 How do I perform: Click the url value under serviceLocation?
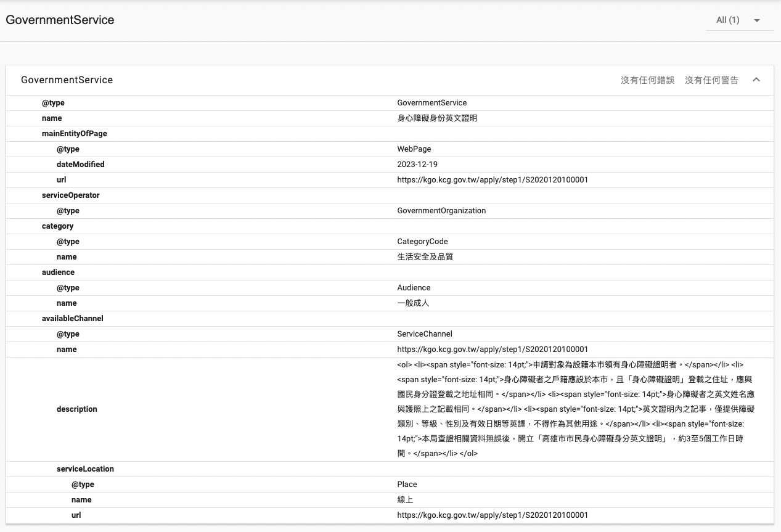[x=492, y=515]
